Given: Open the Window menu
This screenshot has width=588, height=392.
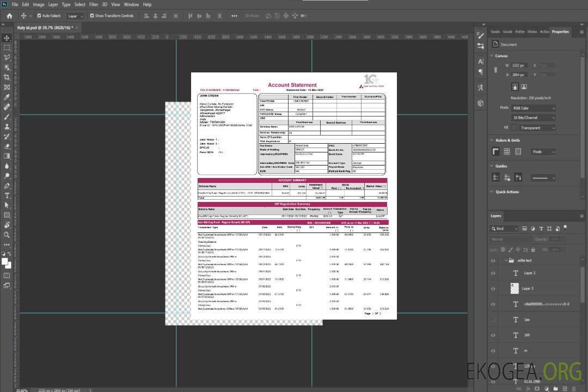Looking at the screenshot, I should pos(131,4).
